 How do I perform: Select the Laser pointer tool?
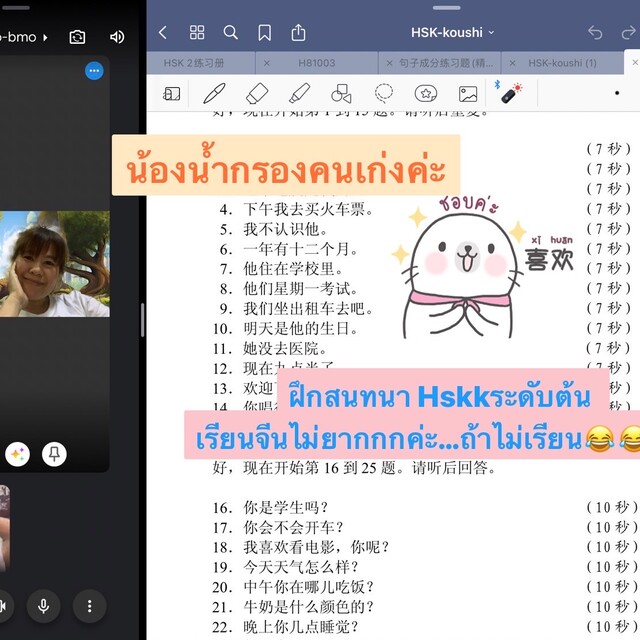pos(510,93)
